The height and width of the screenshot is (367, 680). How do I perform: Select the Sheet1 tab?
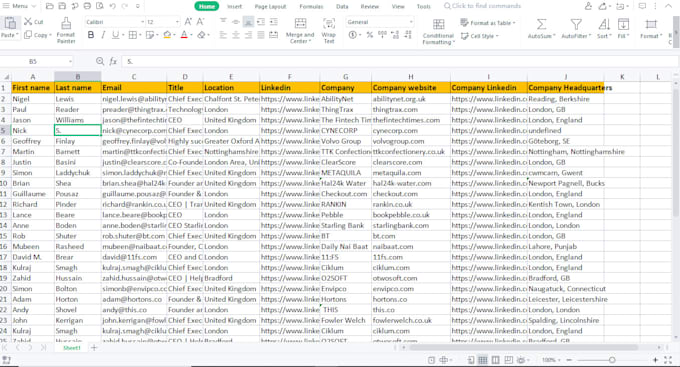(x=72, y=348)
